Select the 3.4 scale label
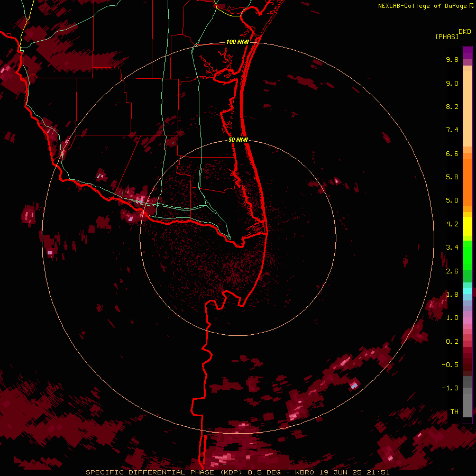Screen dimensions: 476x476 coord(452,248)
